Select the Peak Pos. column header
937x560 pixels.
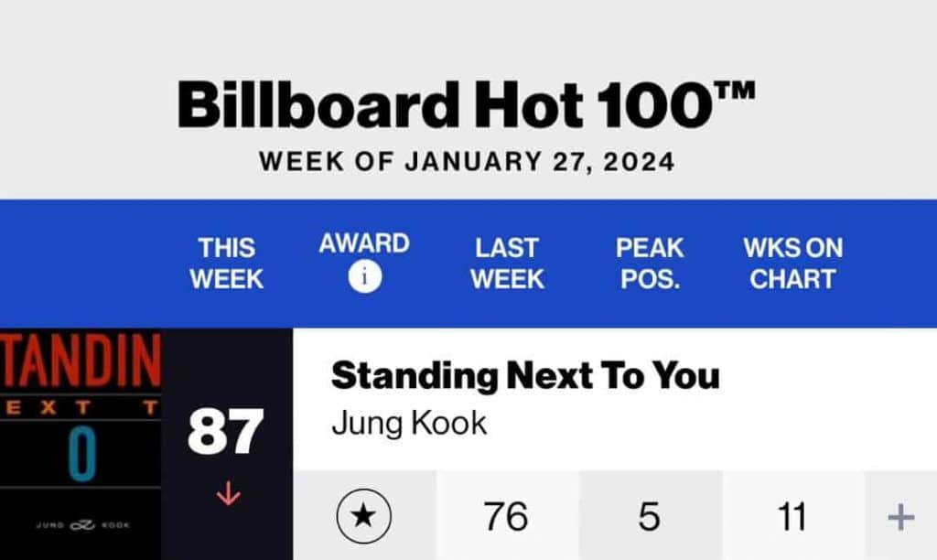point(650,264)
